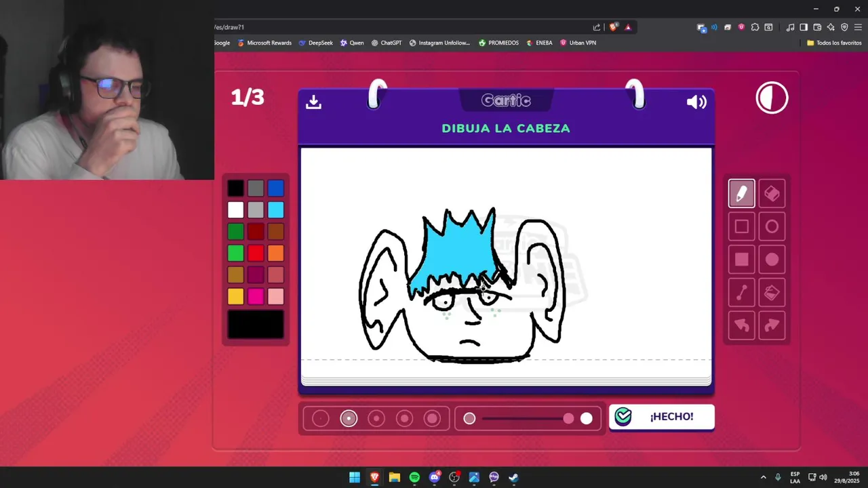Pick the dark gray color swatch
The width and height of the screenshot is (868, 488).
click(256, 188)
